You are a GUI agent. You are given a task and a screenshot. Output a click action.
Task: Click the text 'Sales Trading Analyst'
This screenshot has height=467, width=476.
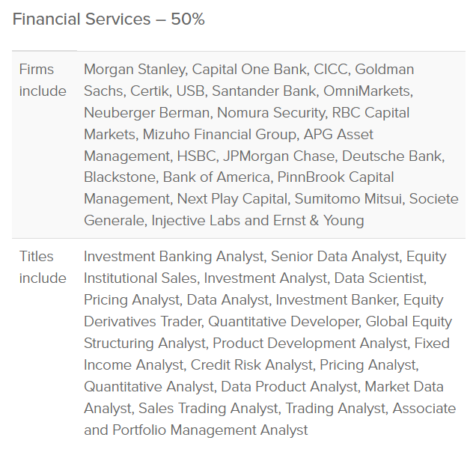tap(208, 409)
